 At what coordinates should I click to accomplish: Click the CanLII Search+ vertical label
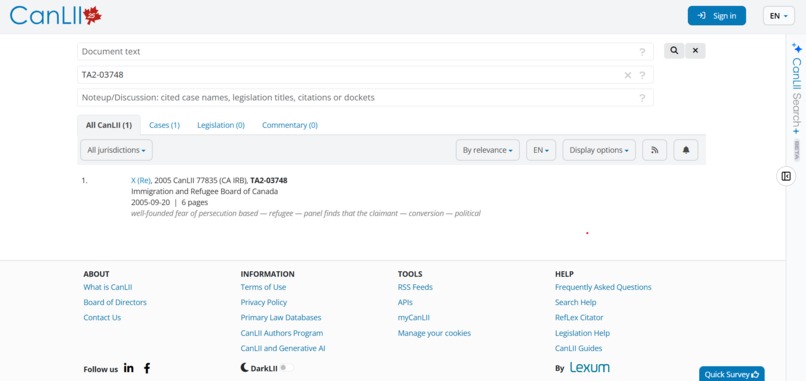tap(796, 96)
